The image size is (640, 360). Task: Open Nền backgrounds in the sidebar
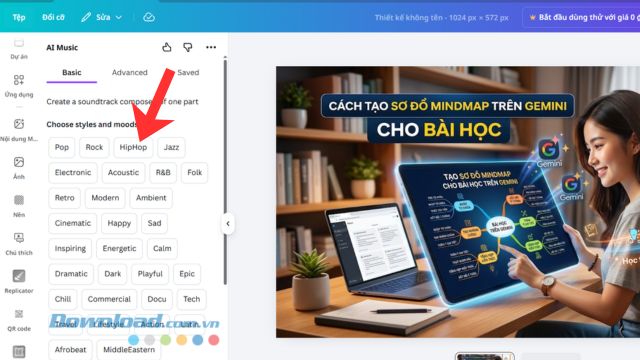click(x=19, y=206)
